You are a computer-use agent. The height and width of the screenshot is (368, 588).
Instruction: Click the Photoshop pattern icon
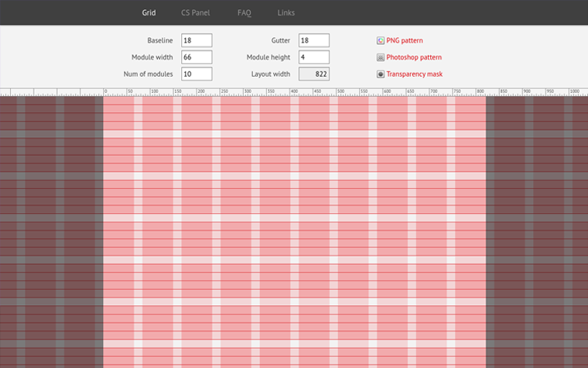(380, 57)
